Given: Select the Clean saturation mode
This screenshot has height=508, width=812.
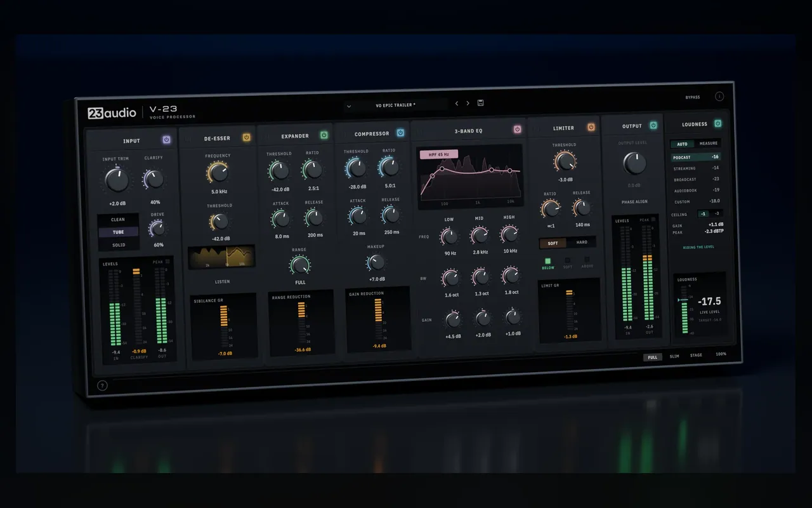Looking at the screenshot, I should coord(118,220).
